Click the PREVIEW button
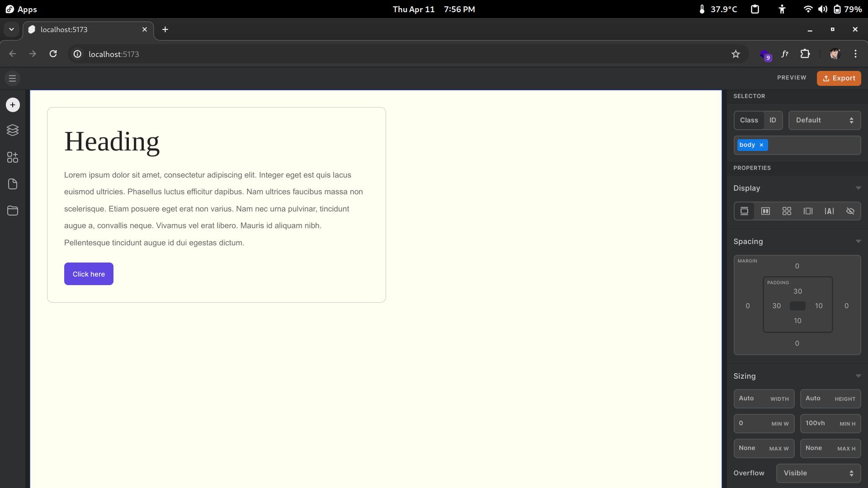Screen dimensions: 868x488 792,78
